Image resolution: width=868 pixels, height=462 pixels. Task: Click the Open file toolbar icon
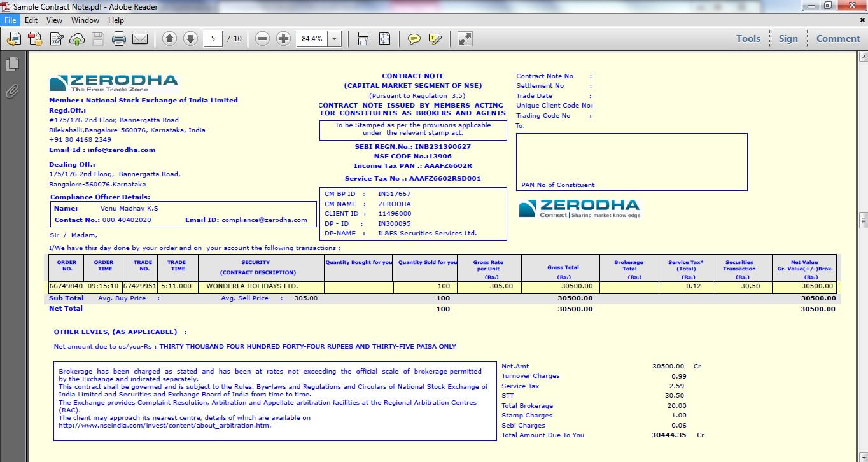(13, 39)
